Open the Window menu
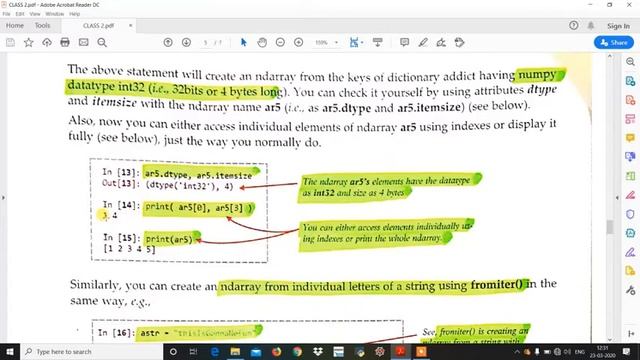Screen dimensions: 640x360 pyautogui.click(x=55, y=14)
